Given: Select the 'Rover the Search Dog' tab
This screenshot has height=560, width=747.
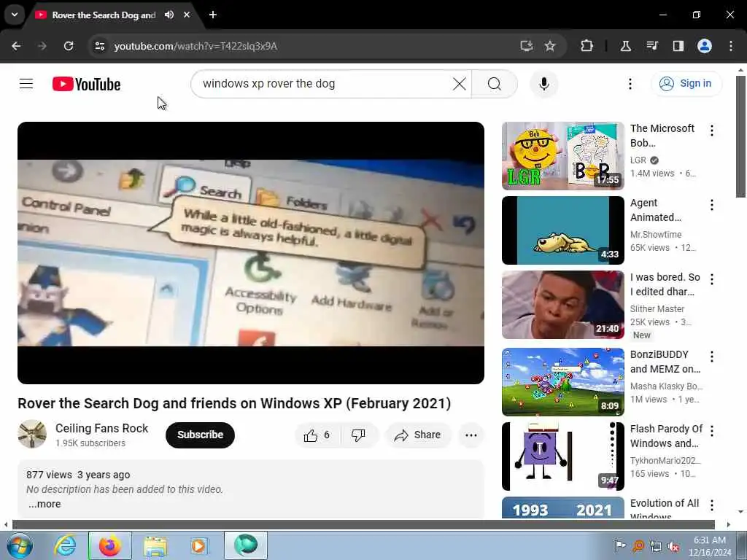Looking at the screenshot, I should tap(104, 15).
